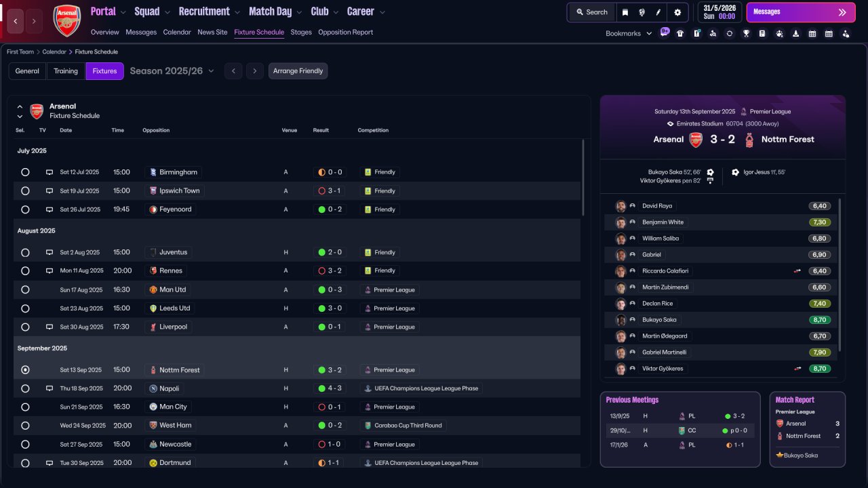Viewport: 868px width, 488px height.
Task: Click Declan Rice's name in lineup
Action: pyautogui.click(x=658, y=304)
